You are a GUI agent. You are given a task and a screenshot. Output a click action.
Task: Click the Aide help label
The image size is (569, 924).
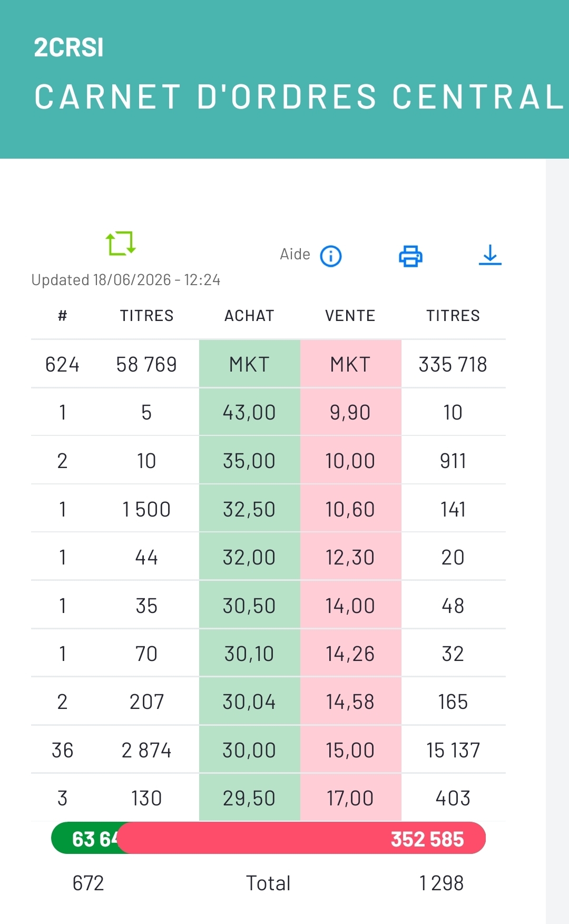(295, 254)
